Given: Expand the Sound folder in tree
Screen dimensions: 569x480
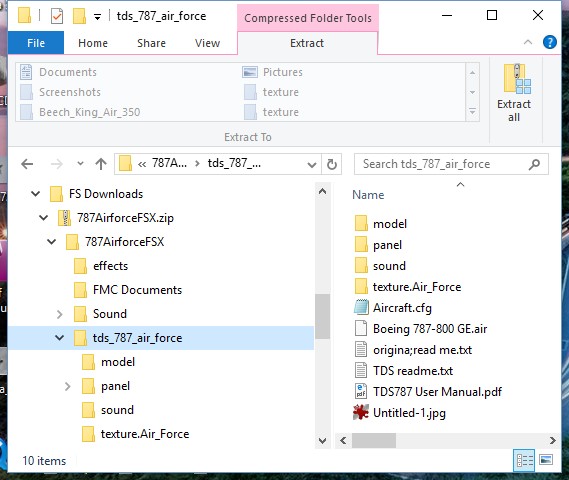Looking at the screenshot, I should click(60, 314).
